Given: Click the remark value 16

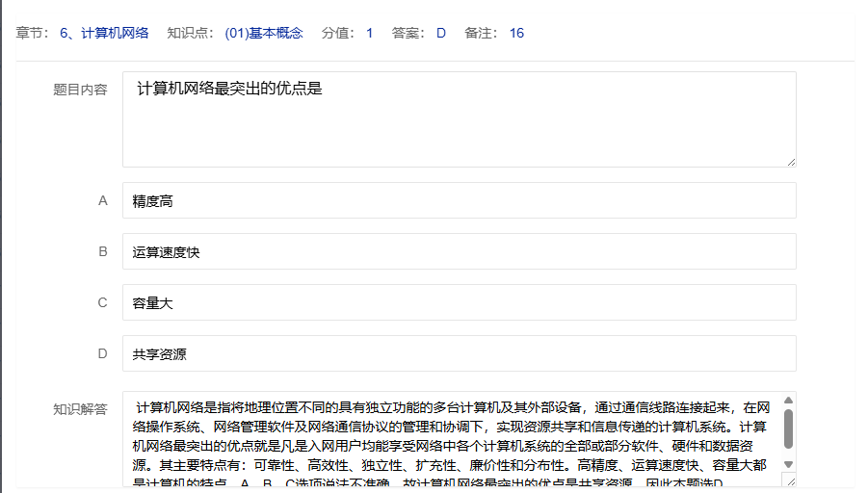Looking at the screenshot, I should (516, 33).
